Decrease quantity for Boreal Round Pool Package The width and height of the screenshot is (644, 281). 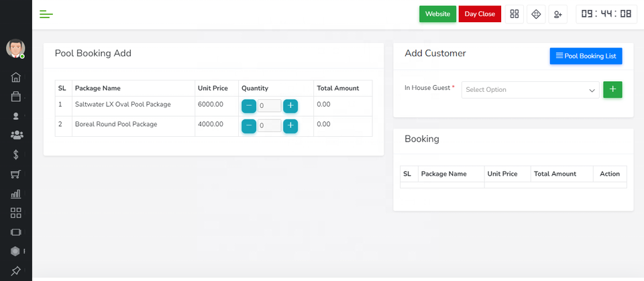(x=249, y=126)
